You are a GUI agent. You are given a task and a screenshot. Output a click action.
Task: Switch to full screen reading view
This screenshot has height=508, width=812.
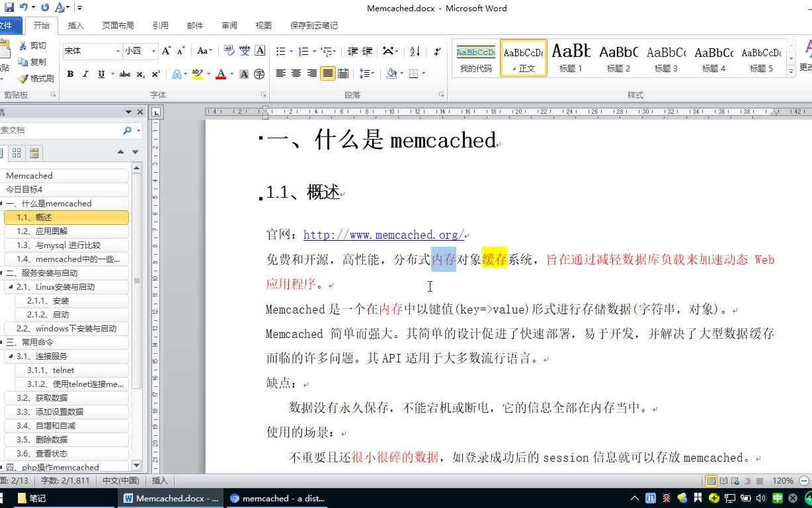click(x=724, y=481)
